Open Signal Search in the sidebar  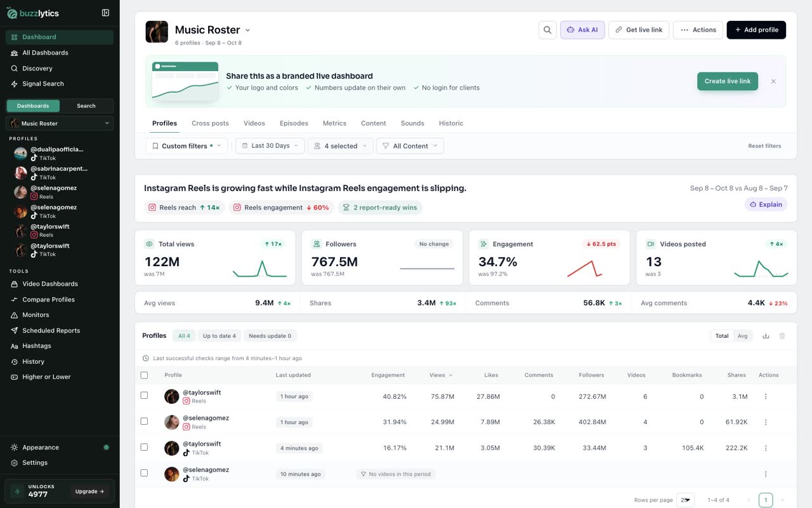[x=60, y=84]
